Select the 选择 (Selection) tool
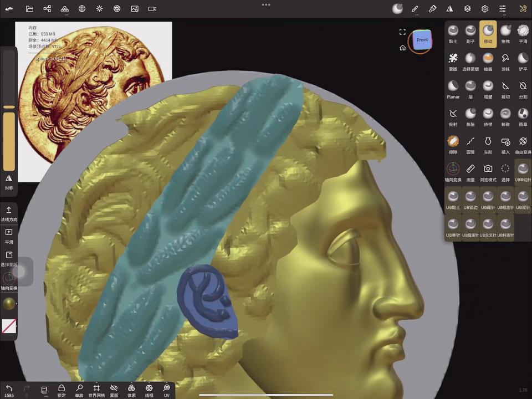The image size is (532, 399). pos(505,172)
